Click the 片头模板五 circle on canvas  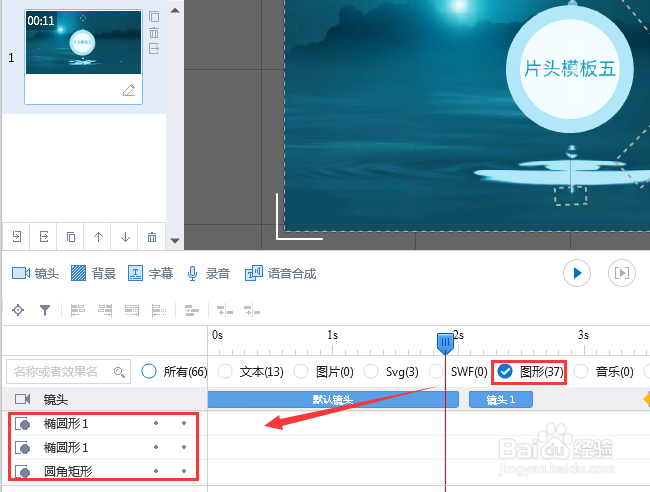click(x=570, y=69)
